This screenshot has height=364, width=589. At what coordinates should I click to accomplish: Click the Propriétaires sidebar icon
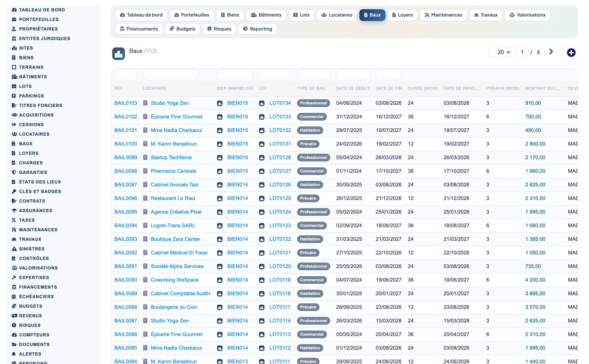pos(14,29)
